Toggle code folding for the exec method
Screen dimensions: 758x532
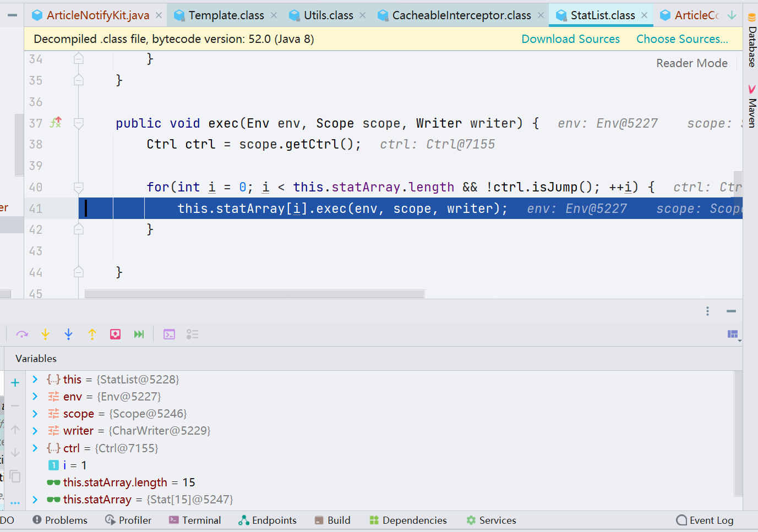click(79, 123)
